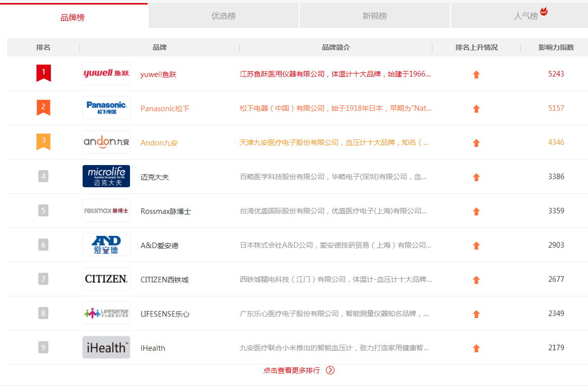Click the CITIZEN logo thumbnail

tap(106, 278)
